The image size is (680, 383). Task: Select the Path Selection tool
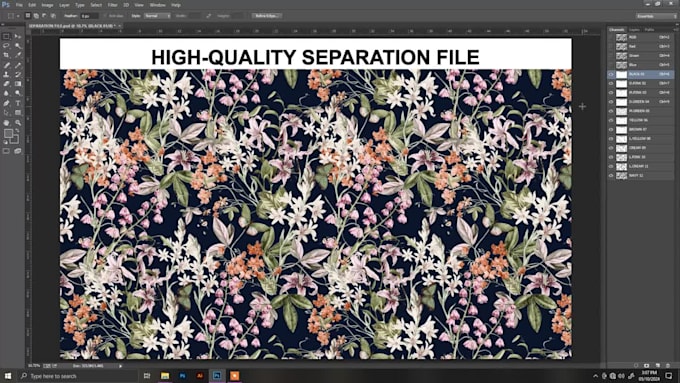click(7, 113)
